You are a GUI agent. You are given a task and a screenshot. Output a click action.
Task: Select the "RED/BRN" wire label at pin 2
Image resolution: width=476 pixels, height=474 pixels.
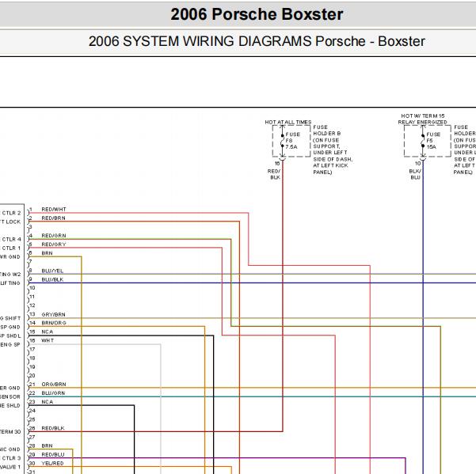pyautogui.click(x=53, y=218)
